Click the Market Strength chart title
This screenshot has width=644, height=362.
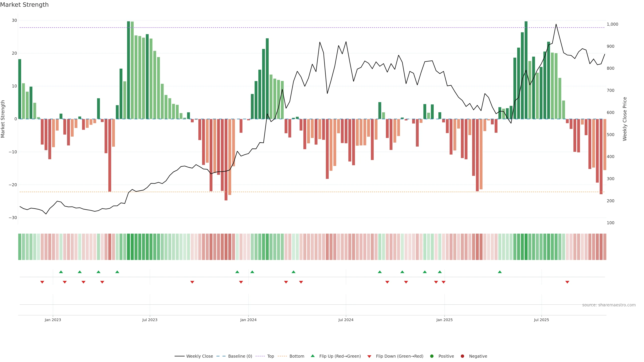click(x=24, y=5)
